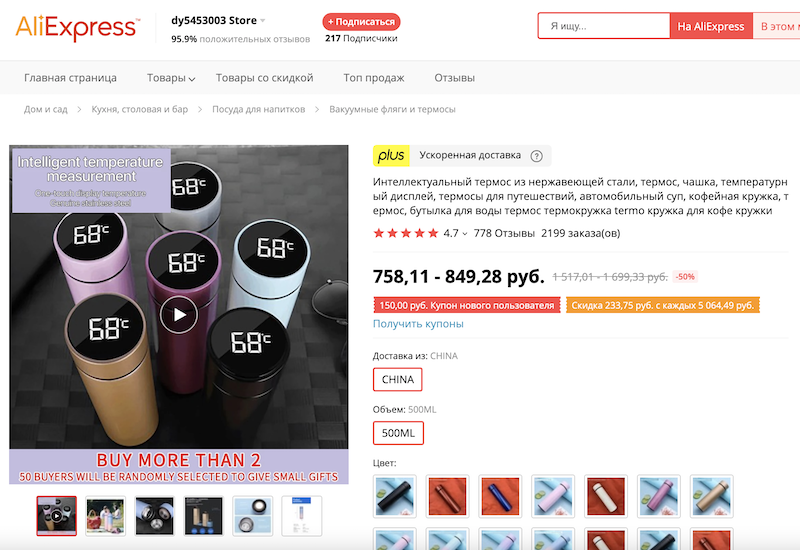The width and height of the screenshot is (800, 550).
Task: Click the -50% discount badge
Action: click(685, 277)
